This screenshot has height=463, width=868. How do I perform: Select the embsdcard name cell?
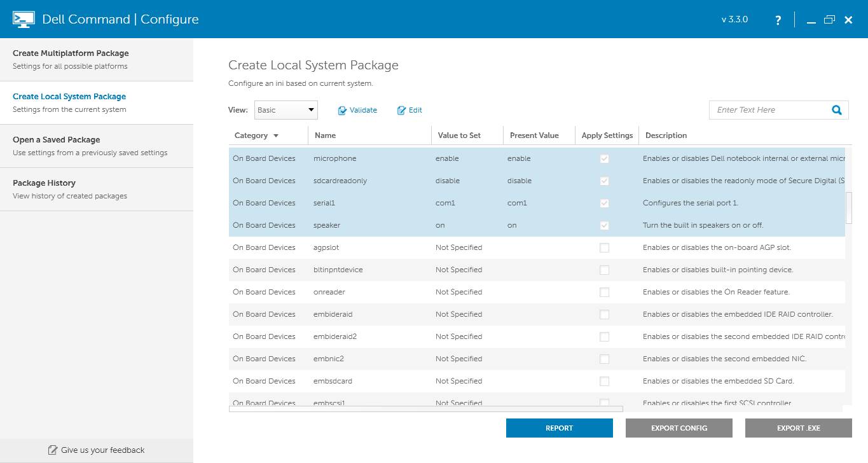point(333,382)
